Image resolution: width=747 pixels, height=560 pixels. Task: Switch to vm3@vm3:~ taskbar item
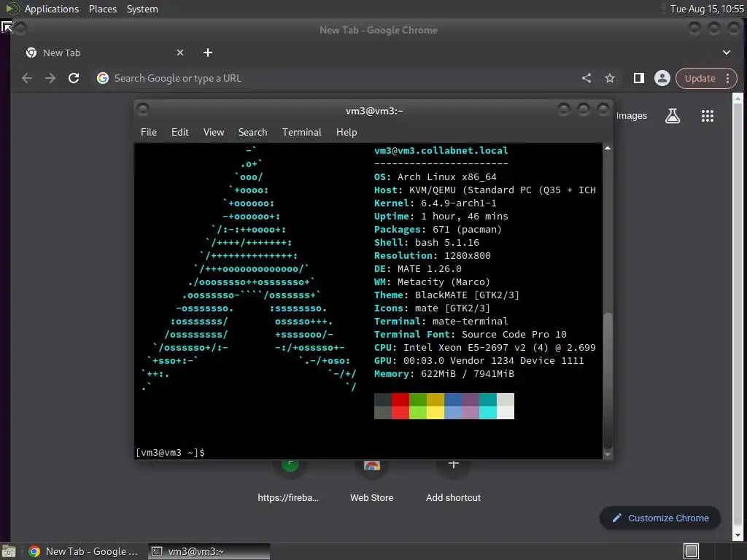coord(209,551)
